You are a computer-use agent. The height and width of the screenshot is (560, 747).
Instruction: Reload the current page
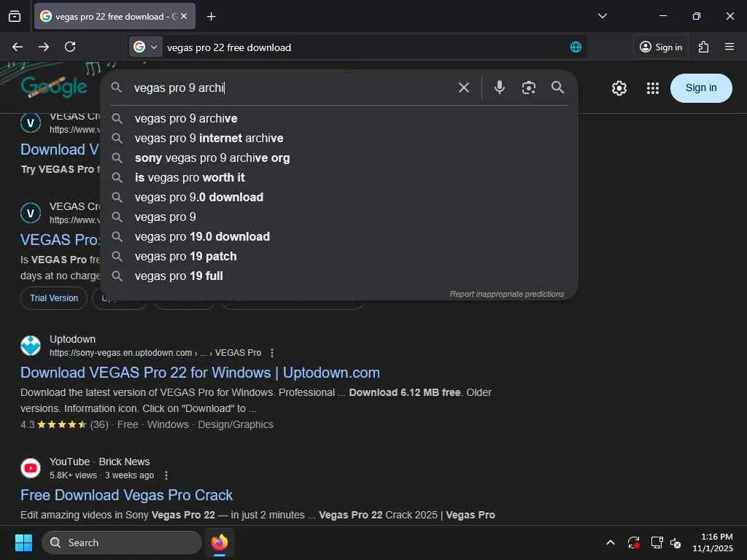[70, 47]
